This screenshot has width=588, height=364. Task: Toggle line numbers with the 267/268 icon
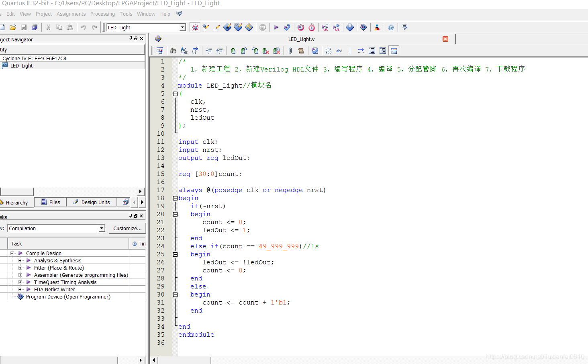pos(329,51)
